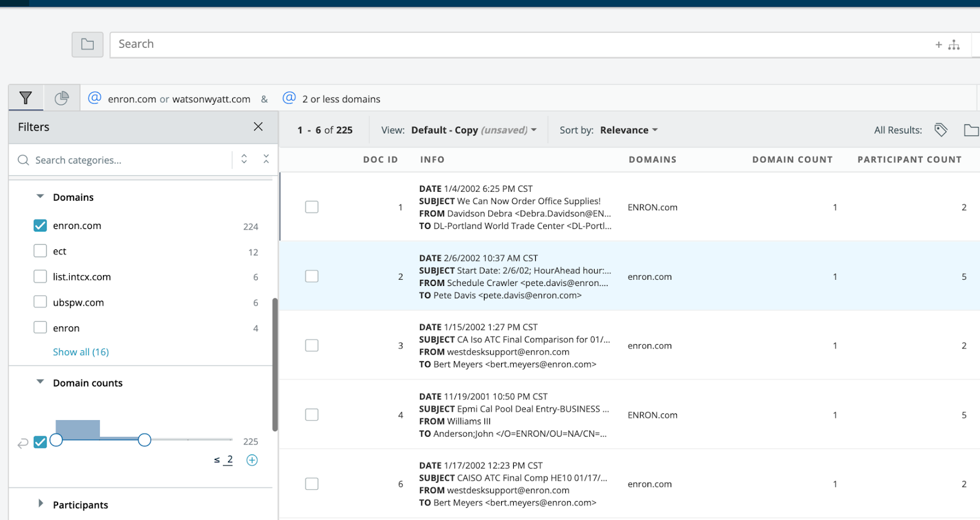Open the Sort by Relevance dropdown
The image size is (980, 520).
click(628, 130)
